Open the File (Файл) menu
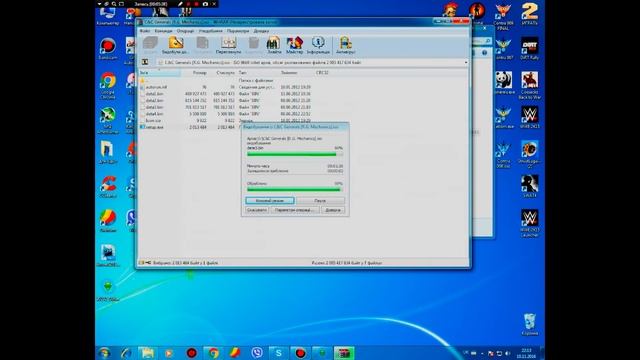 tap(145, 31)
